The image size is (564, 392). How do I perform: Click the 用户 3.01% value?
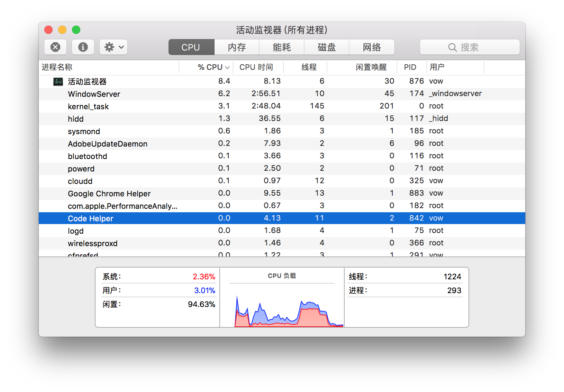tap(204, 290)
